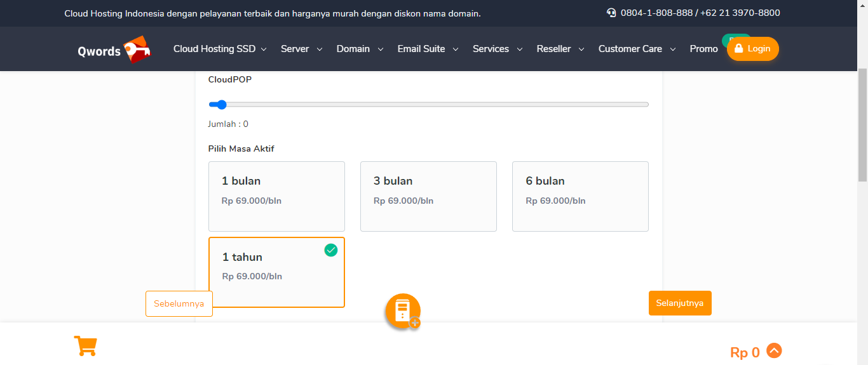Click the Selanjutnya button
868x365 pixels.
(x=680, y=303)
